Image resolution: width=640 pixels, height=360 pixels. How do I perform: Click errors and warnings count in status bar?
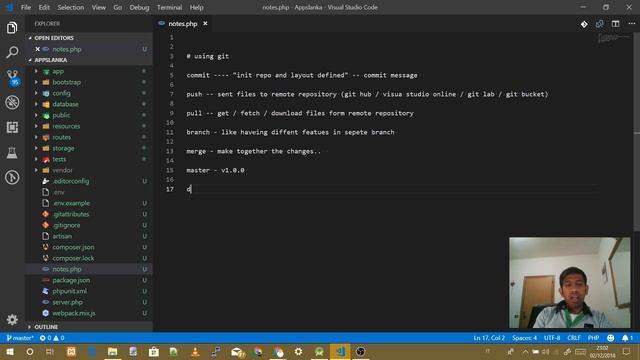(52, 338)
